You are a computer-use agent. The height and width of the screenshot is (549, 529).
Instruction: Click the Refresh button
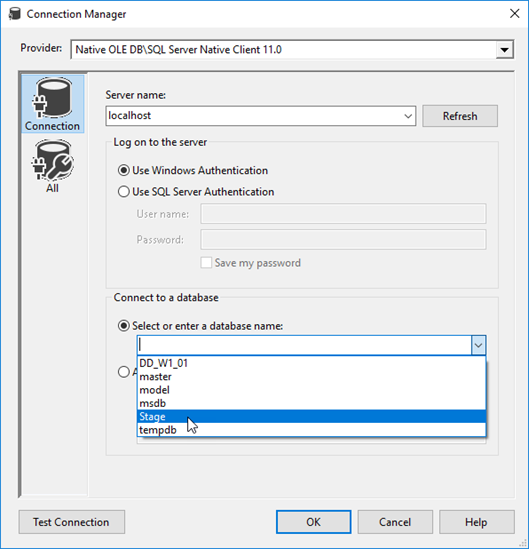[x=460, y=116]
